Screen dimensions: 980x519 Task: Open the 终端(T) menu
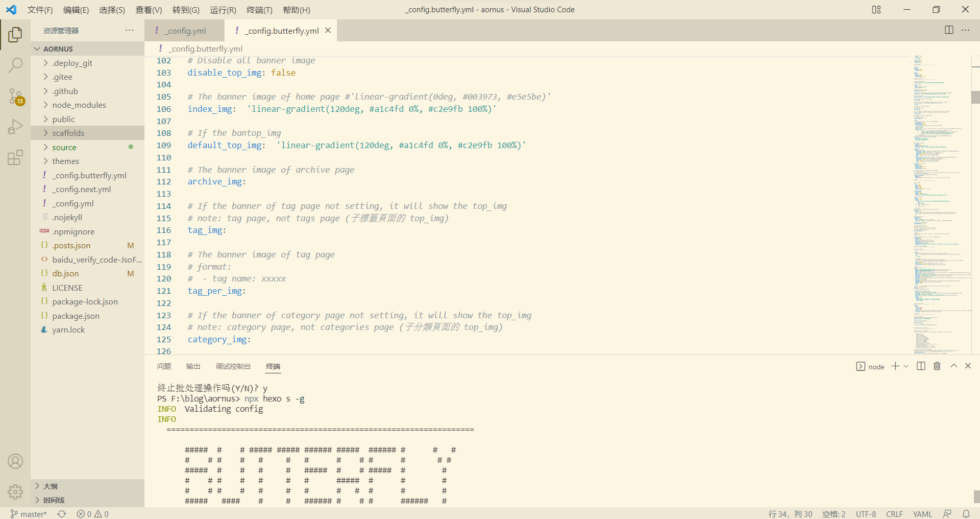click(x=259, y=10)
